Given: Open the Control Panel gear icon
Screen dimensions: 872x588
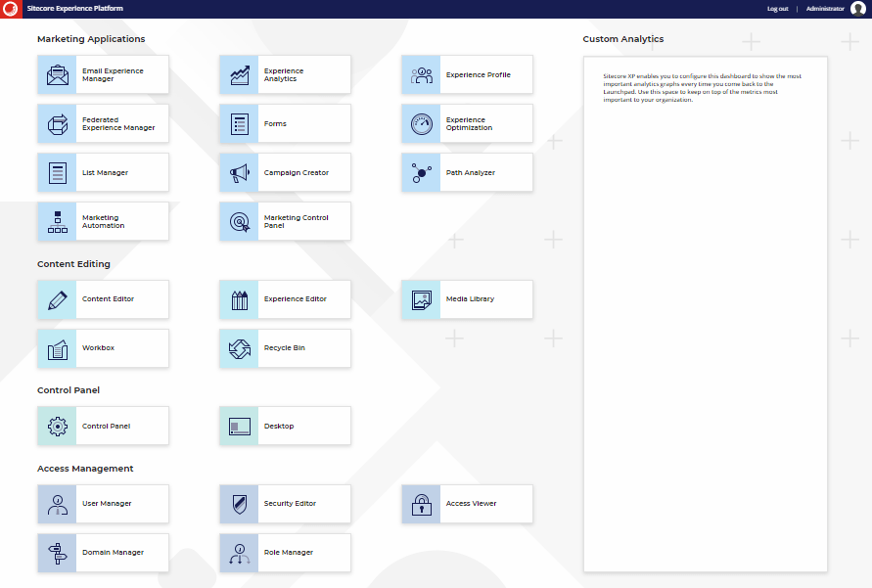Looking at the screenshot, I should pyautogui.click(x=57, y=427).
